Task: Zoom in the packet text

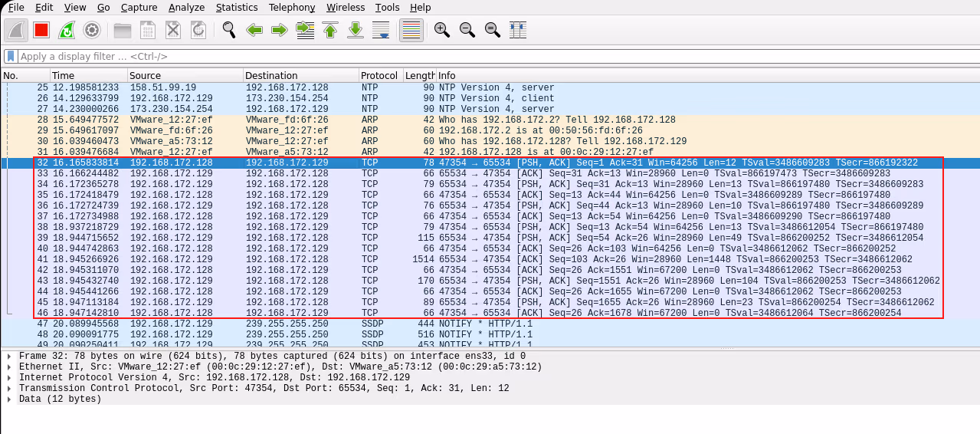Action: pyautogui.click(x=442, y=31)
